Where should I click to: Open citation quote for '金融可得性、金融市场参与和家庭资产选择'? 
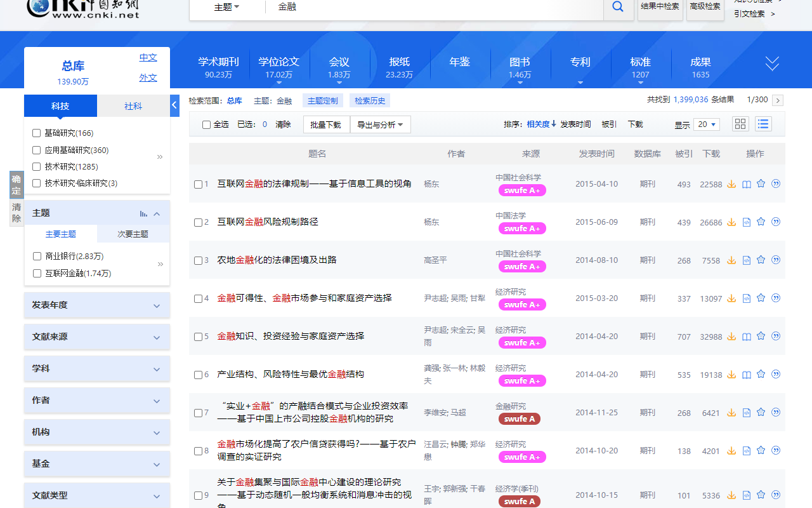click(776, 298)
